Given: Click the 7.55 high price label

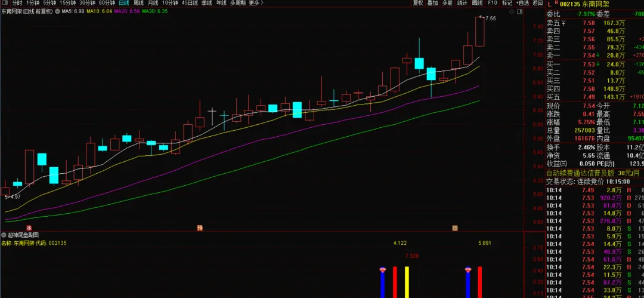Looking at the screenshot, I should pos(490,19).
